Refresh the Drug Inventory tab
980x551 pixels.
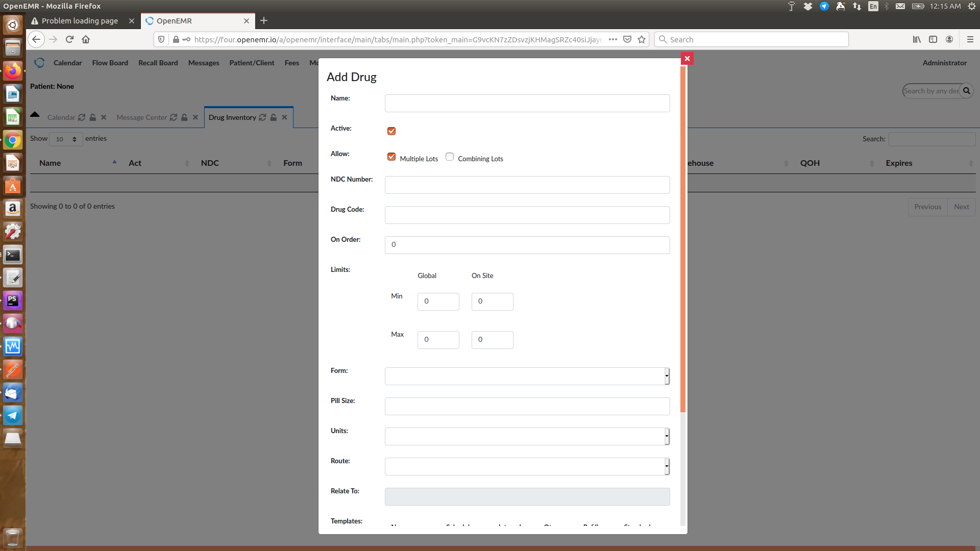tap(262, 117)
